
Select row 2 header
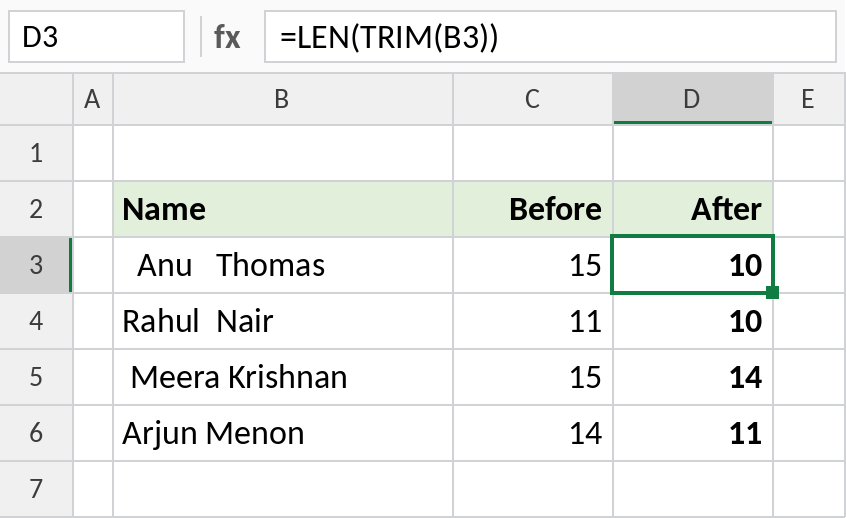tap(36, 209)
